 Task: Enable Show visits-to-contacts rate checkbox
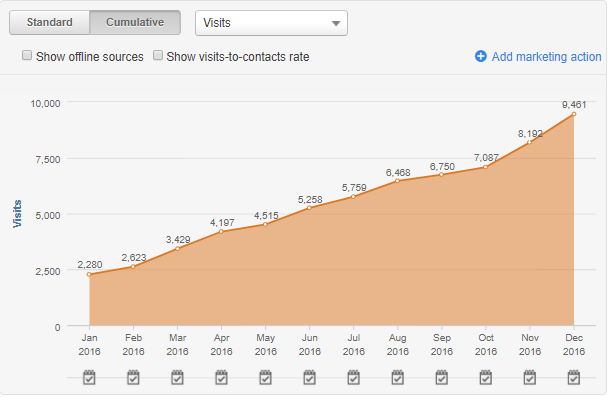[x=158, y=55]
